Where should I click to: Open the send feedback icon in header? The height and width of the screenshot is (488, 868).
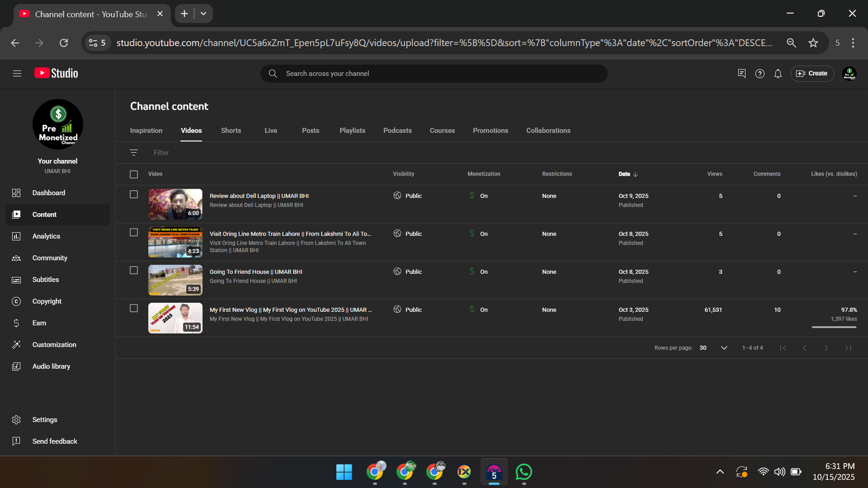pyautogui.click(x=742, y=74)
